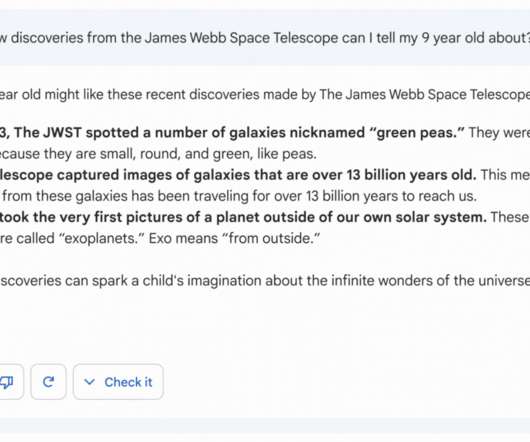The width and height of the screenshot is (530, 442).
Task: Click the phrase "Exo means from outside"
Action: pos(234,239)
